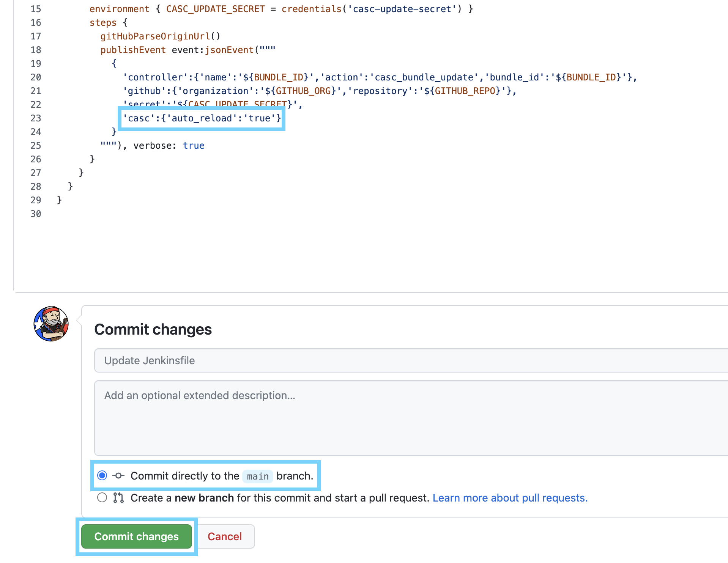728x563 pixels.
Task: Click line number 15 in the code editor
Action: [36, 9]
